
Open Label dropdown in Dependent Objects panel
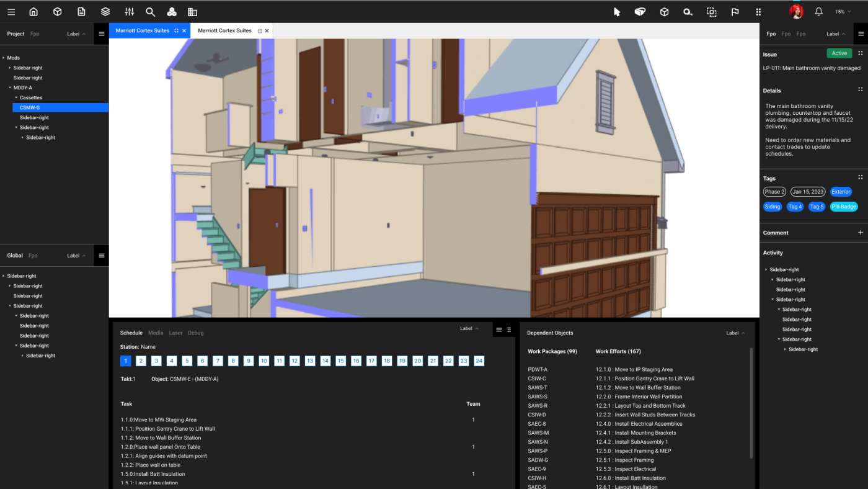735,333
